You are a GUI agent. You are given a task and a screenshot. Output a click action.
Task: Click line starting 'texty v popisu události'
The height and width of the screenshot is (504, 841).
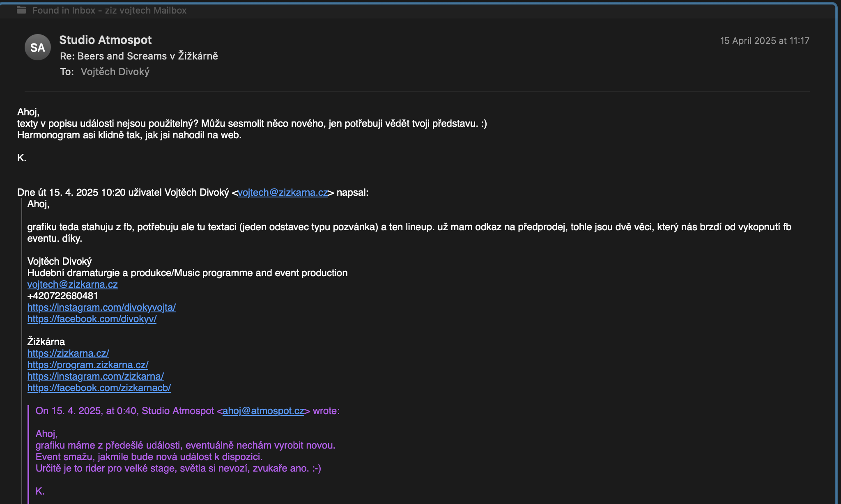[252, 124]
